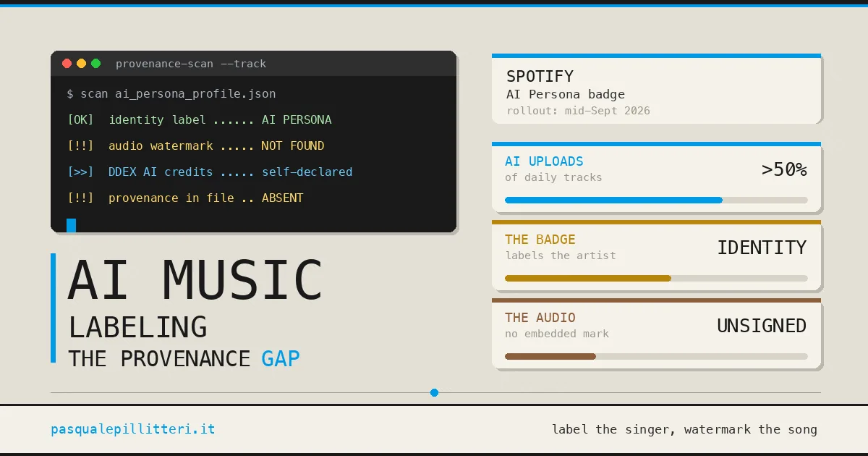Click the 'THE PROVENANCE' text
This screenshot has width=868, height=456.
tap(160, 358)
